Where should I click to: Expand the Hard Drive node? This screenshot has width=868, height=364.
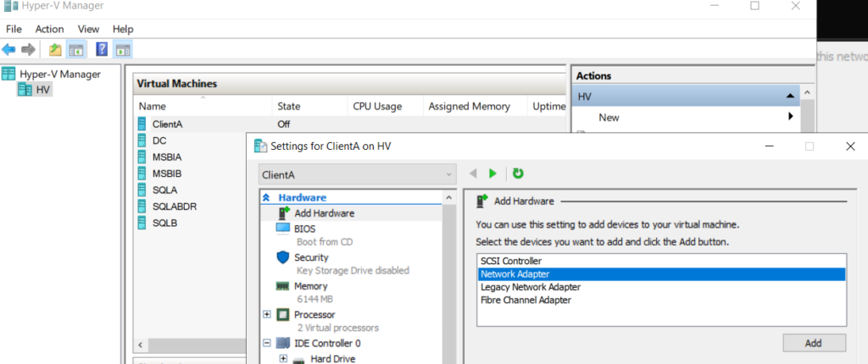(x=283, y=358)
